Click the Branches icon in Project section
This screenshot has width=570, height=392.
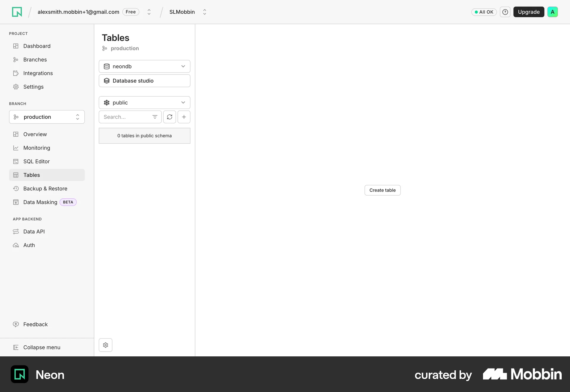pyautogui.click(x=16, y=60)
